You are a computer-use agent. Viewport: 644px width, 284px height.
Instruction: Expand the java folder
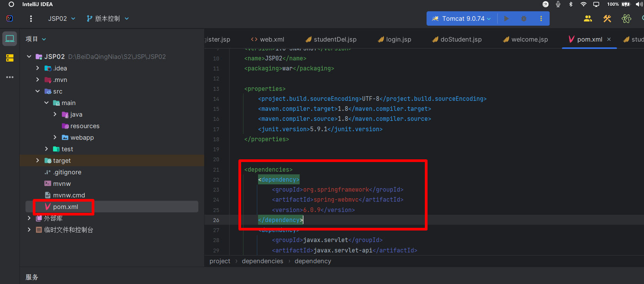pos(55,114)
